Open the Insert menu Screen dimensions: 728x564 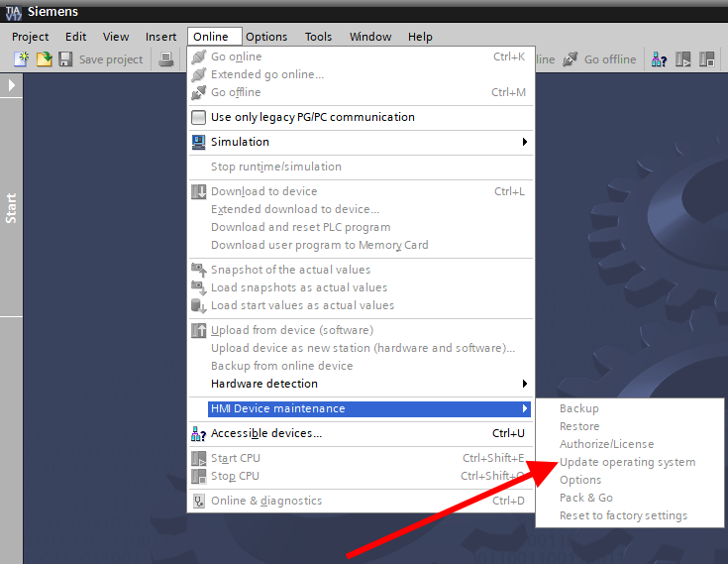tap(160, 37)
